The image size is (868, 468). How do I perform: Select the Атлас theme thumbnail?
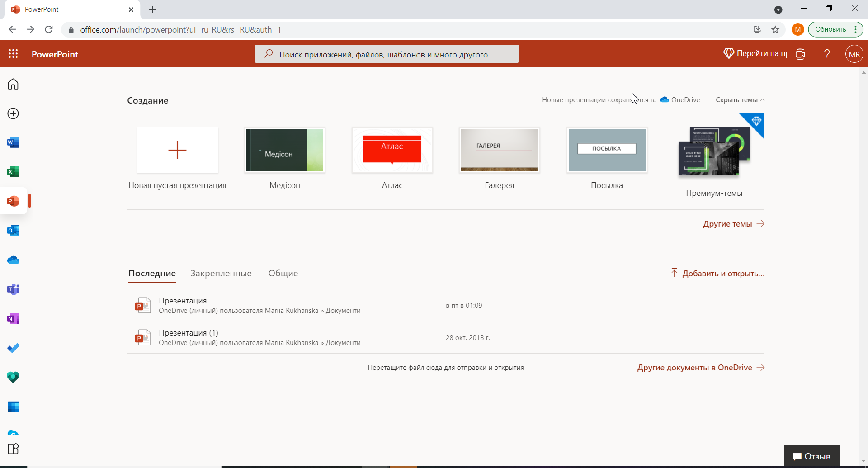coord(392,150)
